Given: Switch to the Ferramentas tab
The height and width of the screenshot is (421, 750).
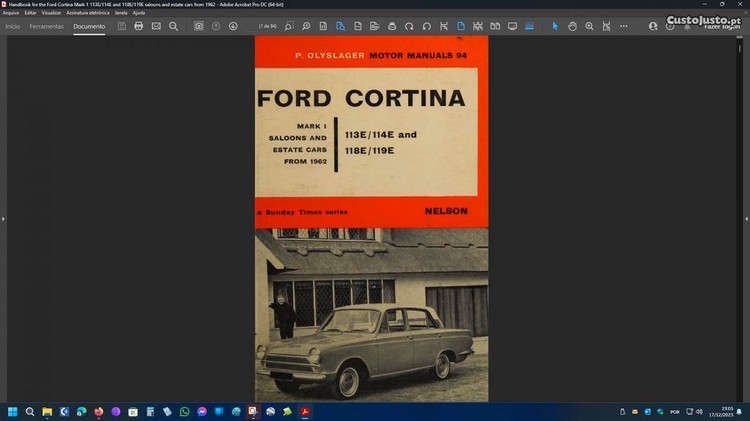Looking at the screenshot, I should coord(46,26).
